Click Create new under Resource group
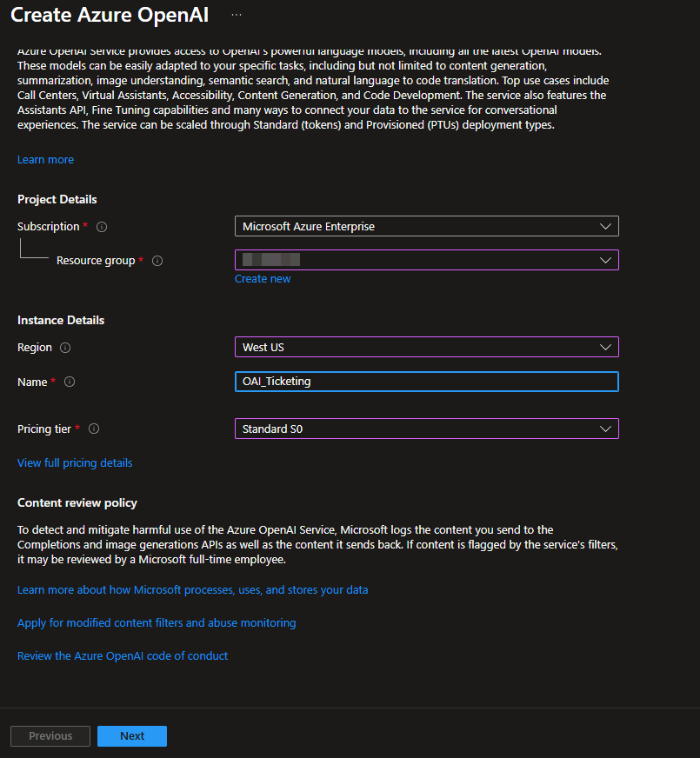The height and width of the screenshot is (758, 700). coord(263,278)
